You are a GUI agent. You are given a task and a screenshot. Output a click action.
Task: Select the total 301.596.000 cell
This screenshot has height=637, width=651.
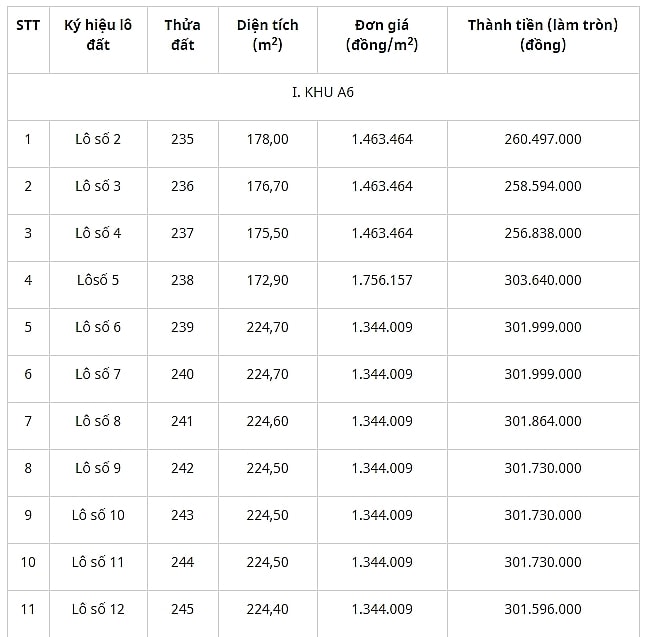pyautogui.click(x=543, y=609)
